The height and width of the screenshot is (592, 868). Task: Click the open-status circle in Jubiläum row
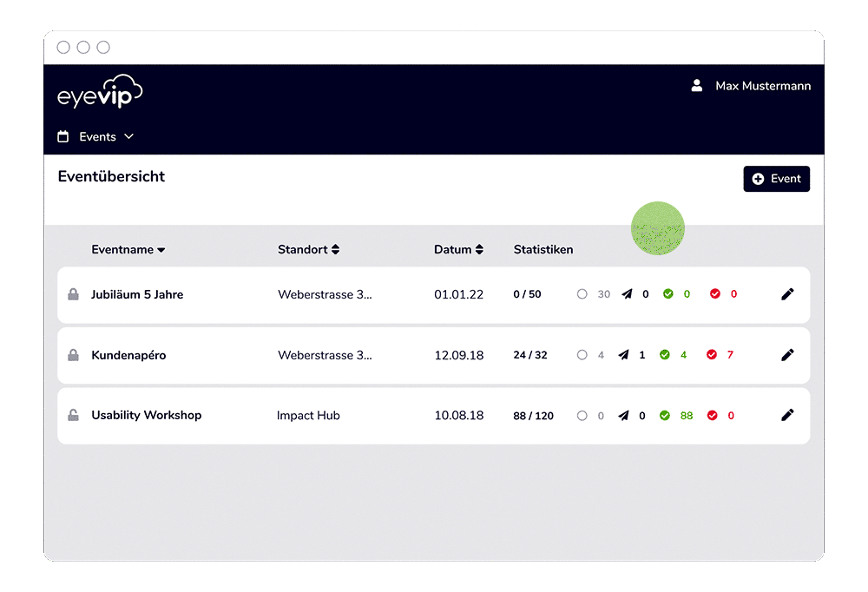click(x=582, y=294)
